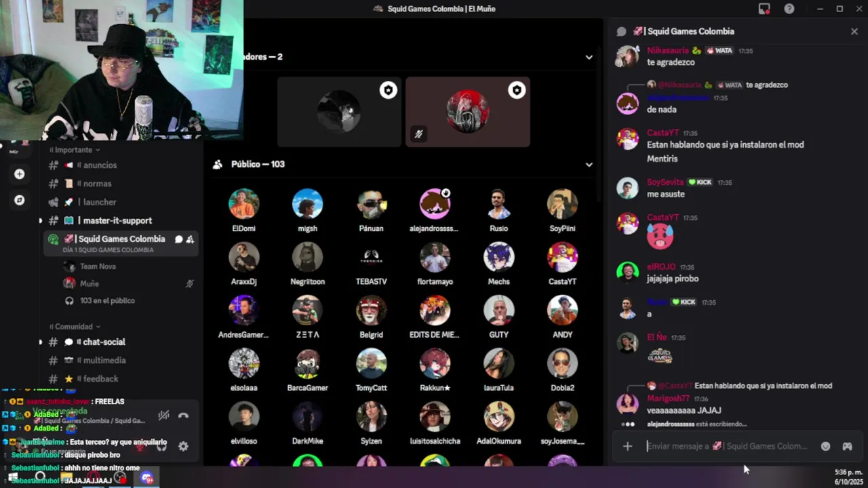
Task: Click GUTY avatar in audience
Action: [x=498, y=310]
